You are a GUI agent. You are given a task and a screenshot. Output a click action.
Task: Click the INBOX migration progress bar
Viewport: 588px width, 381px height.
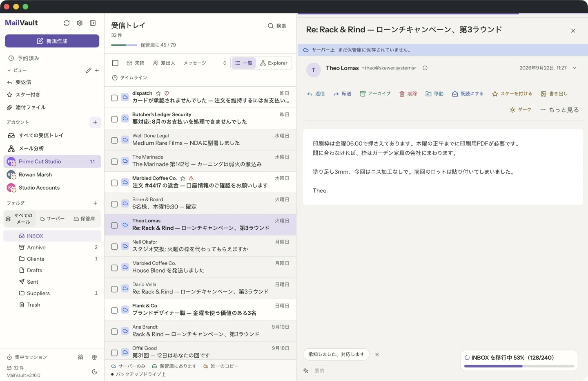519,366
